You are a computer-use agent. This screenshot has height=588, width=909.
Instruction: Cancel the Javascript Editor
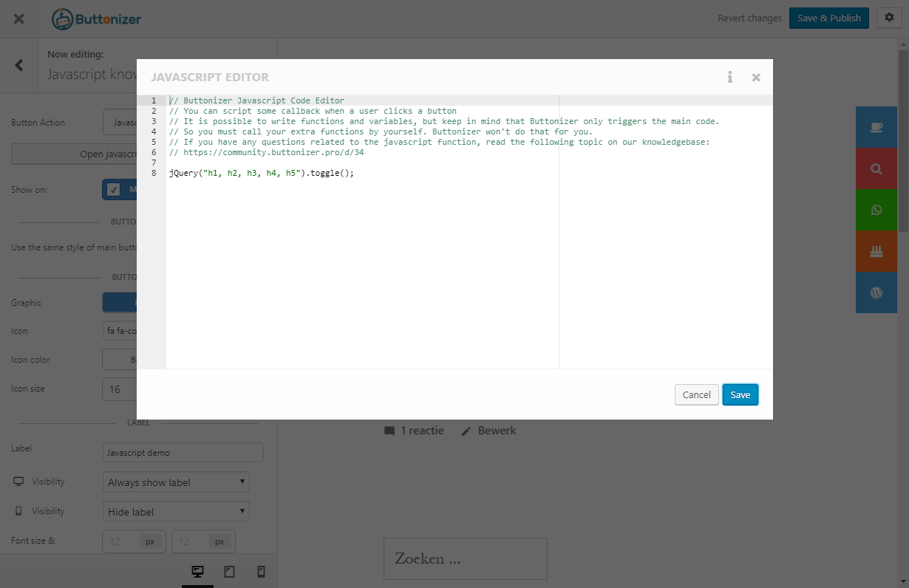pos(696,394)
